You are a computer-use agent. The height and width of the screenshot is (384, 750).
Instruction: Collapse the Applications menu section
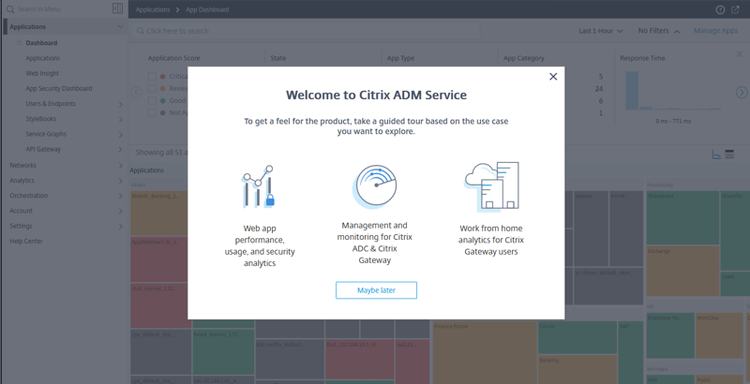coord(121,27)
